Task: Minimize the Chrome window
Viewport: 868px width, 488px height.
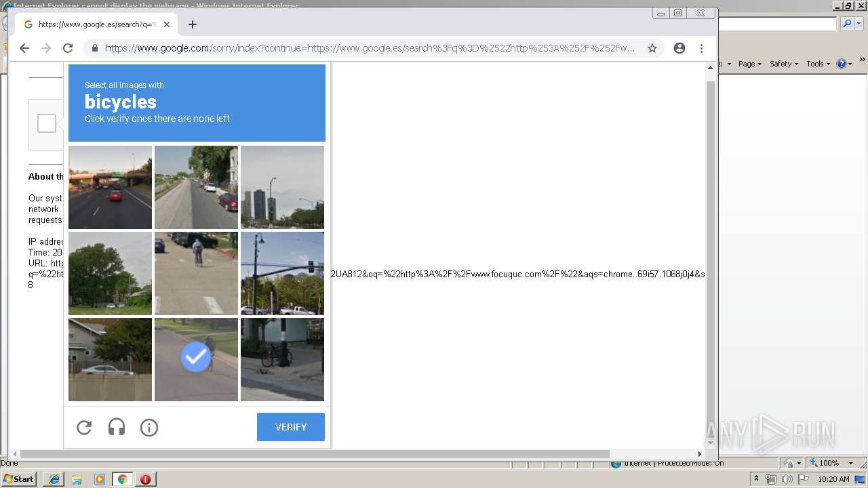Action: (x=661, y=13)
